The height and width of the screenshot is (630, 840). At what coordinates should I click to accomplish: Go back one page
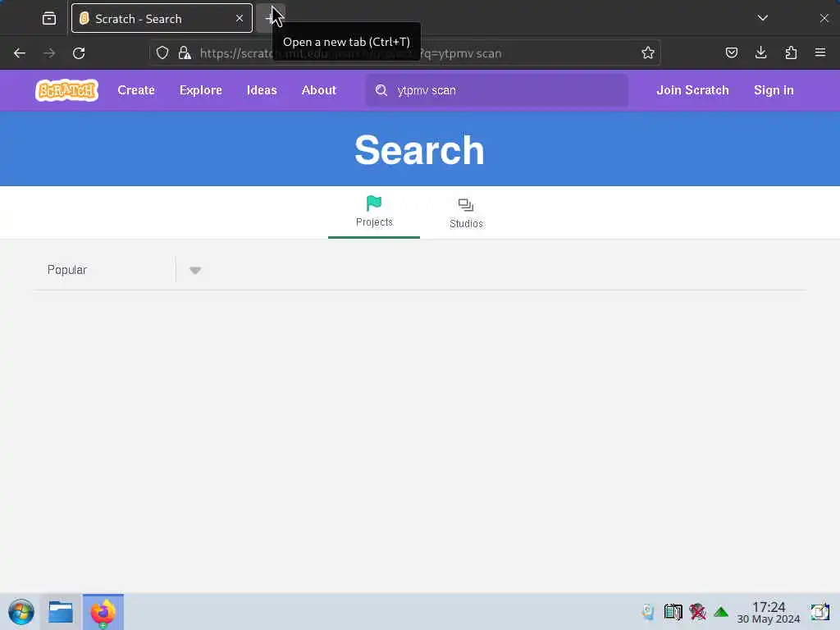(20, 53)
